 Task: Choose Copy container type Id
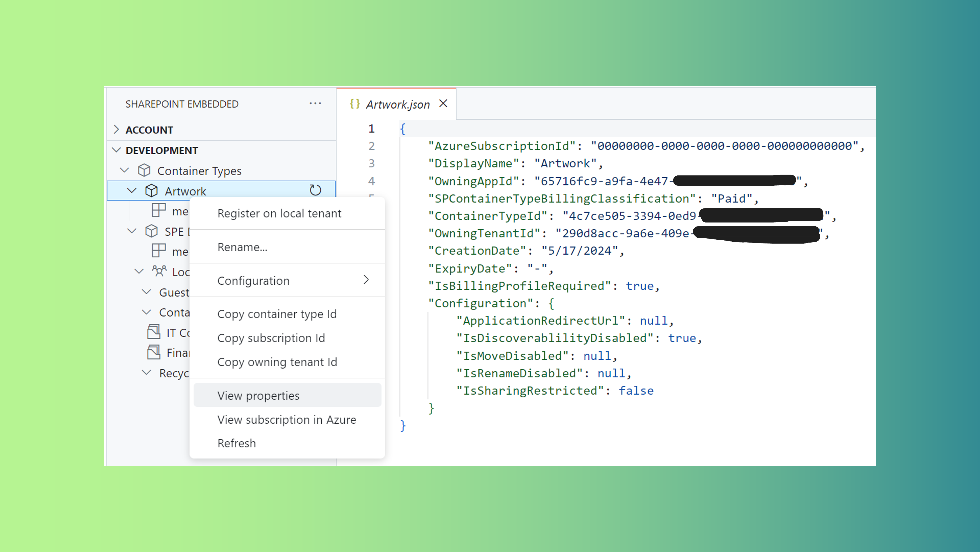click(277, 314)
